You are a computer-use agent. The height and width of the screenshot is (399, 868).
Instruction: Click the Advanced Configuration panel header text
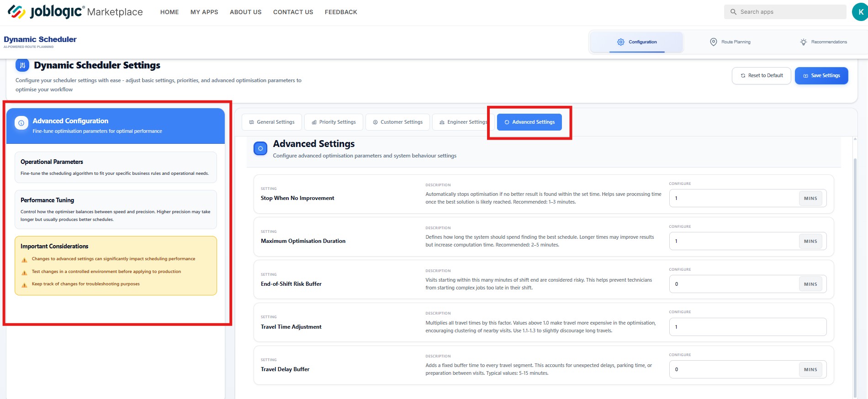(x=70, y=121)
